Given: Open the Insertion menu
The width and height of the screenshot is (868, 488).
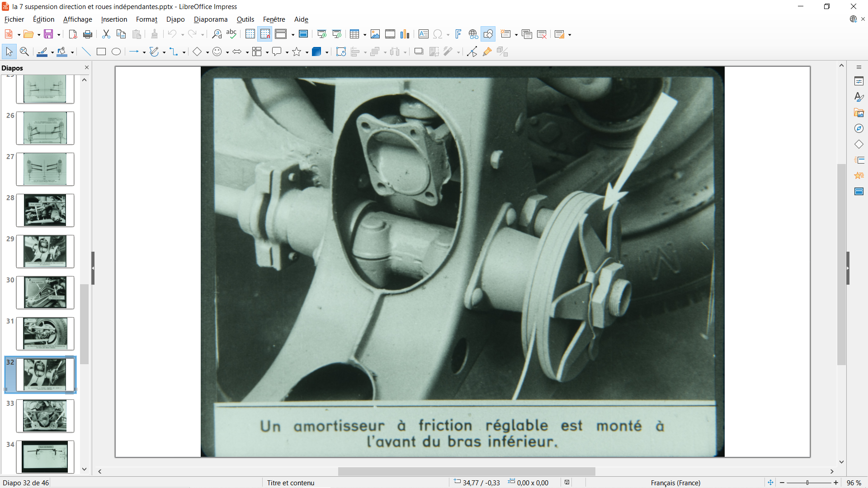Looking at the screenshot, I should point(114,19).
